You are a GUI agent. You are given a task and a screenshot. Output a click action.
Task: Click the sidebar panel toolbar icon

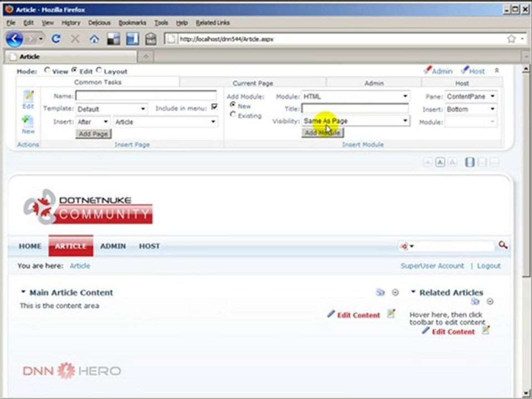pyautogui.click(x=132, y=39)
